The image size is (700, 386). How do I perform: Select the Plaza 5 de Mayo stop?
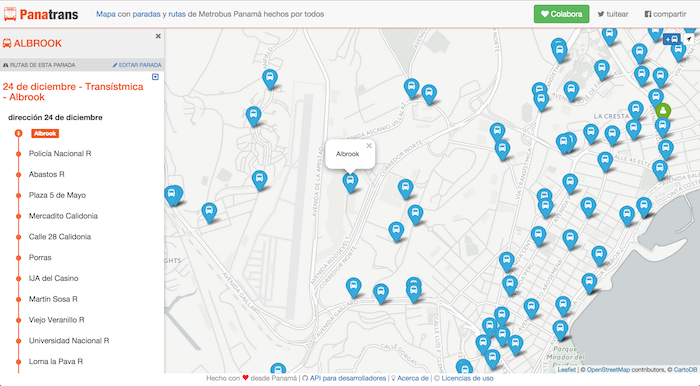(x=57, y=195)
